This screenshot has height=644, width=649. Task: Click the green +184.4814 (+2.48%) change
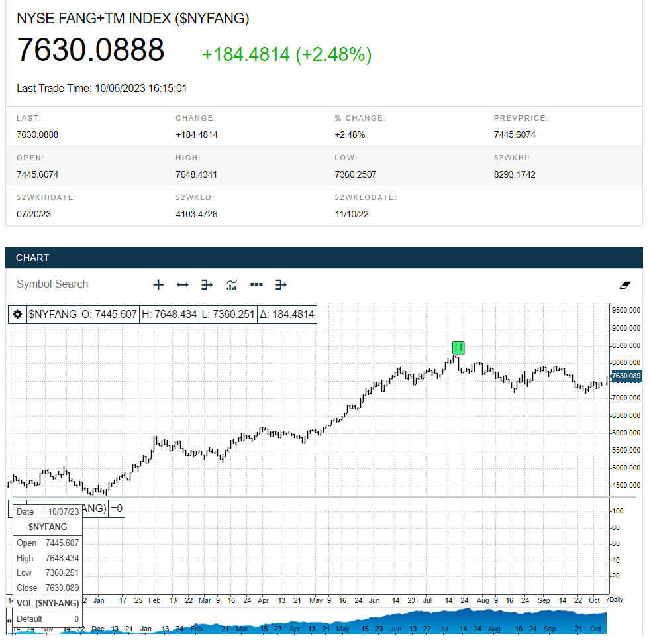coord(287,54)
